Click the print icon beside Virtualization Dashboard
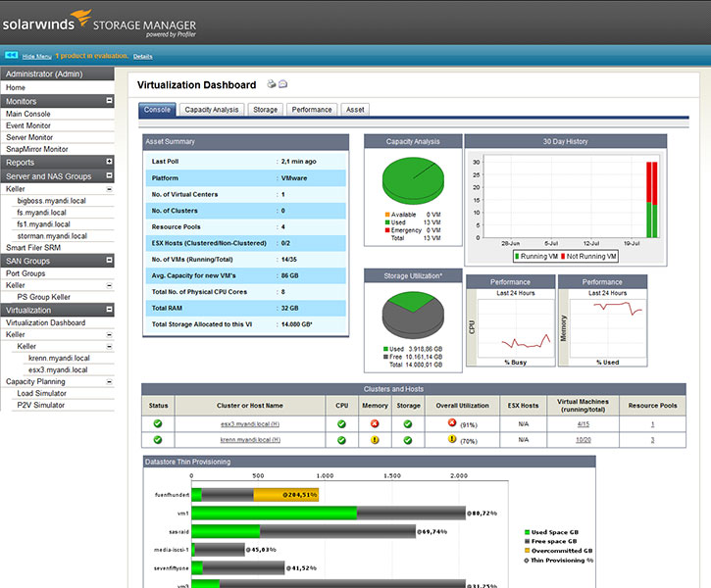This screenshot has width=711, height=588. (271, 84)
